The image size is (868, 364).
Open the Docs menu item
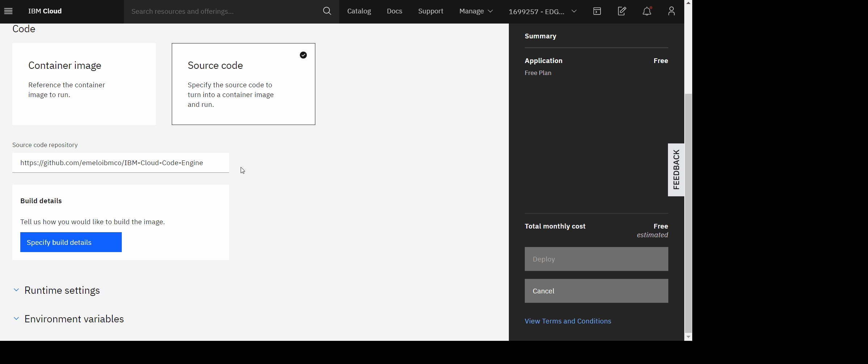click(394, 11)
